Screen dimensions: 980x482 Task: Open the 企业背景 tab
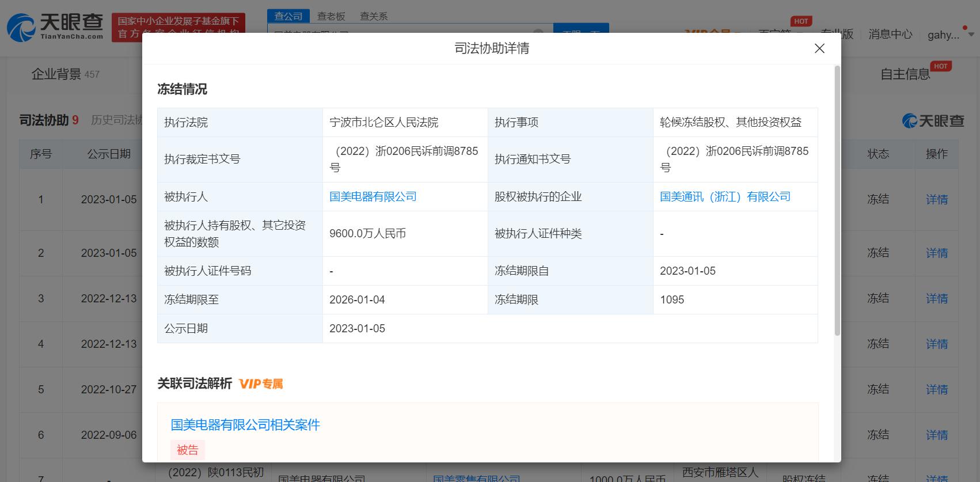point(65,74)
